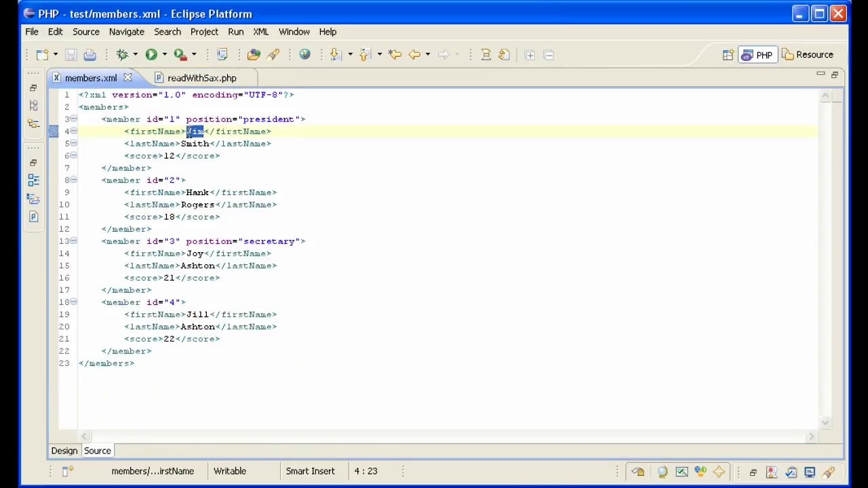Screen dimensions: 868x488
Task: Open the External Tools dropdown arrow
Action: coord(193,55)
